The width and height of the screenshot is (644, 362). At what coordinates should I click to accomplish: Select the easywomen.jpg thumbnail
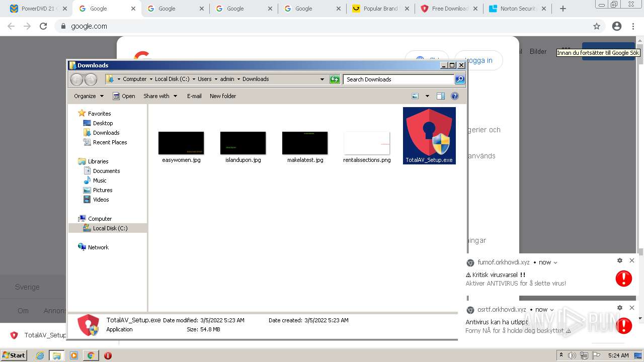click(x=181, y=143)
